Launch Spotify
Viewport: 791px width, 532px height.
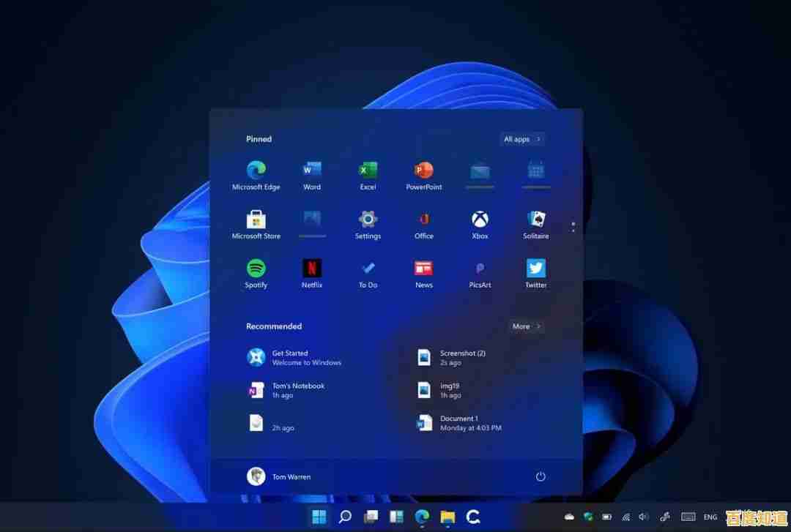pyautogui.click(x=256, y=272)
